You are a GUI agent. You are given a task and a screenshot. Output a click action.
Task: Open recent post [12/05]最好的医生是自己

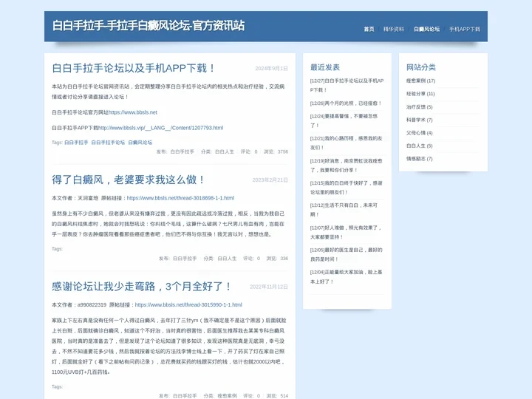[x=346, y=254]
